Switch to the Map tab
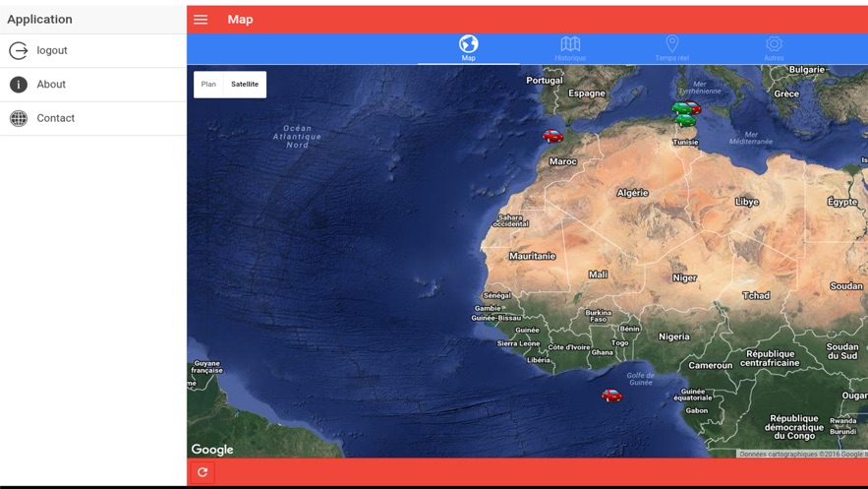868x489 pixels. [468, 48]
